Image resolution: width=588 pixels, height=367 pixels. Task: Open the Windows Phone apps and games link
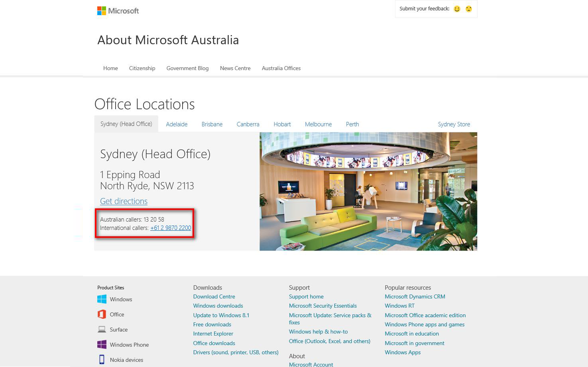[x=425, y=324]
